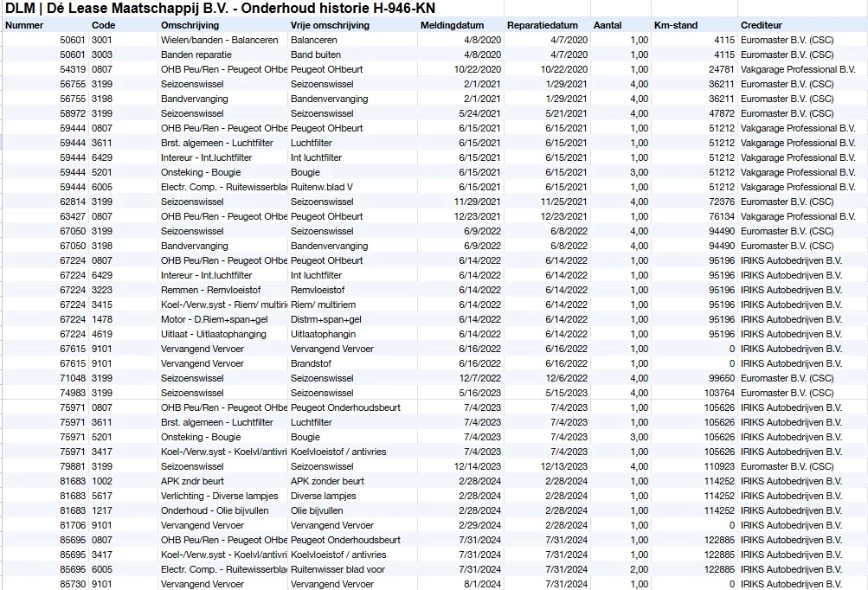Select the Band buiten description cell
The image size is (868, 590).
(x=315, y=55)
